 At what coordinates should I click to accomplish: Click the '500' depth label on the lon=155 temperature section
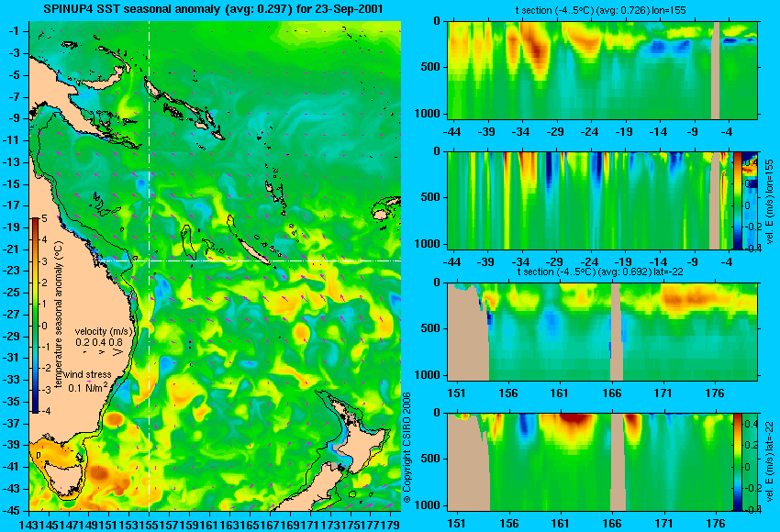coord(430,67)
